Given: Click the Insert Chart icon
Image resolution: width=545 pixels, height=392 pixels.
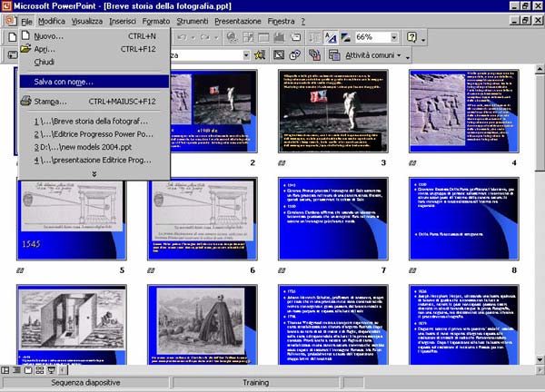Looking at the screenshot, I should pyautogui.click(x=279, y=37).
